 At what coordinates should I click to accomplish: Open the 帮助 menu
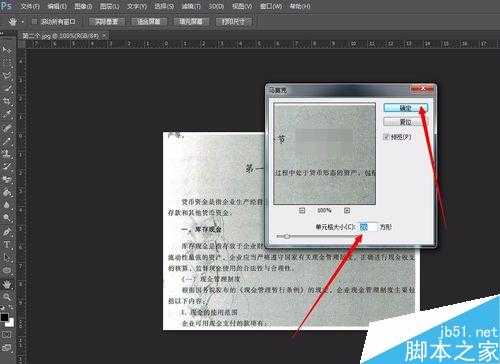pyautogui.click(x=300, y=6)
